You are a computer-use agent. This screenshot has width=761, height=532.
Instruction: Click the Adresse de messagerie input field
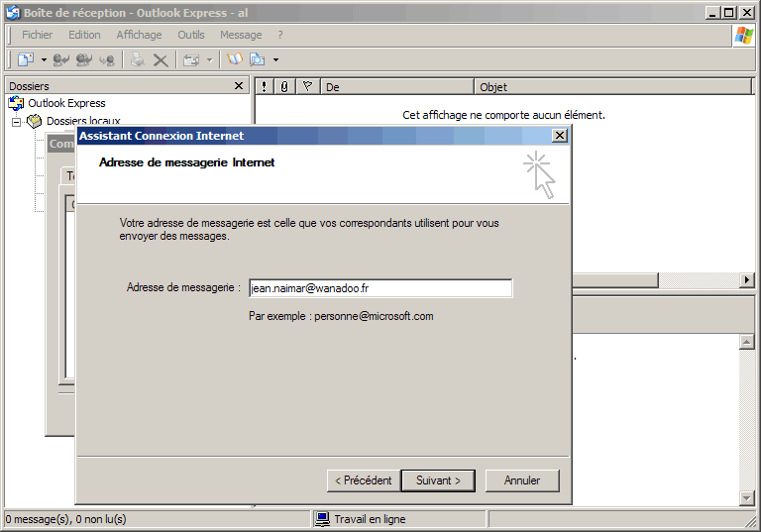(x=380, y=288)
